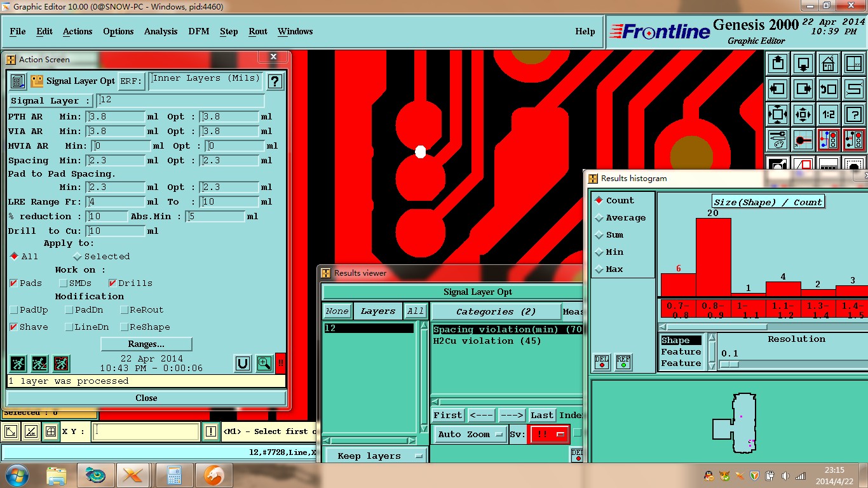The image size is (868, 488).
Task: Click the wrench and palette settings icon
Action: (x=778, y=140)
